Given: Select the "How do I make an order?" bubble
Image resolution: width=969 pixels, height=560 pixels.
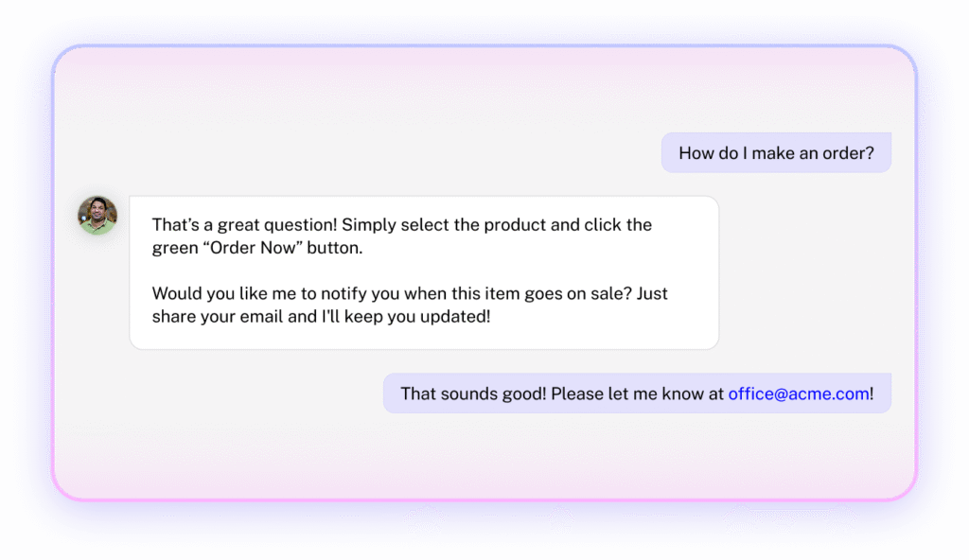Looking at the screenshot, I should (776, 152).
